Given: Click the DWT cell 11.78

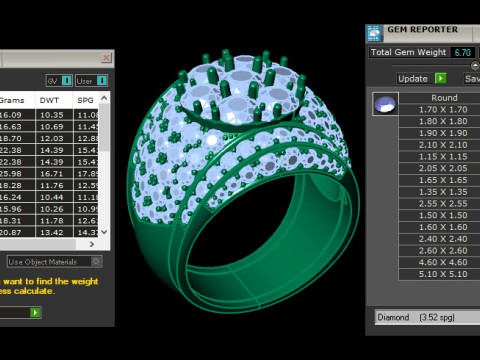Looking at the screenshot, I should [53, 221].
